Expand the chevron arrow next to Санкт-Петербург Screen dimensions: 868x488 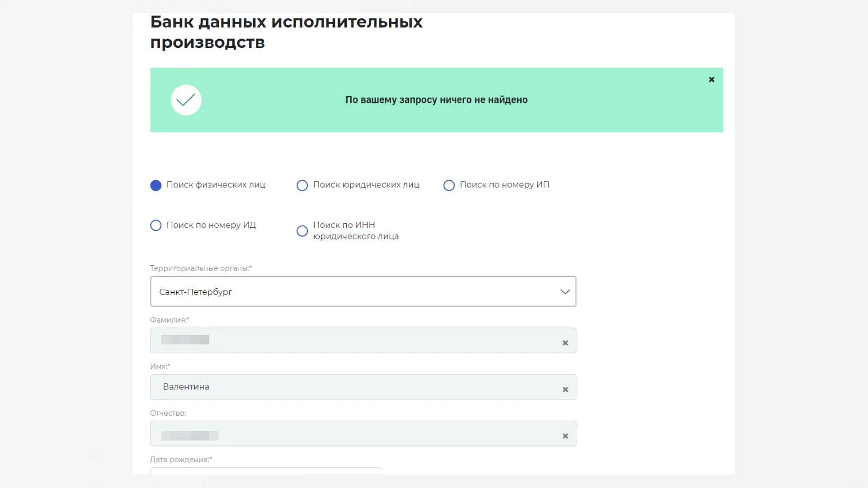tap(565, 292)
